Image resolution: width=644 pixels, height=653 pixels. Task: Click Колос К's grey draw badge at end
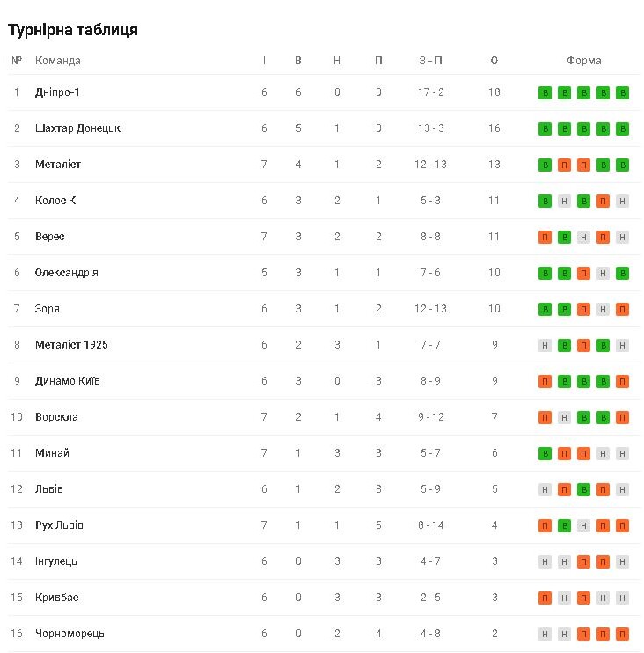coord(622,201)
